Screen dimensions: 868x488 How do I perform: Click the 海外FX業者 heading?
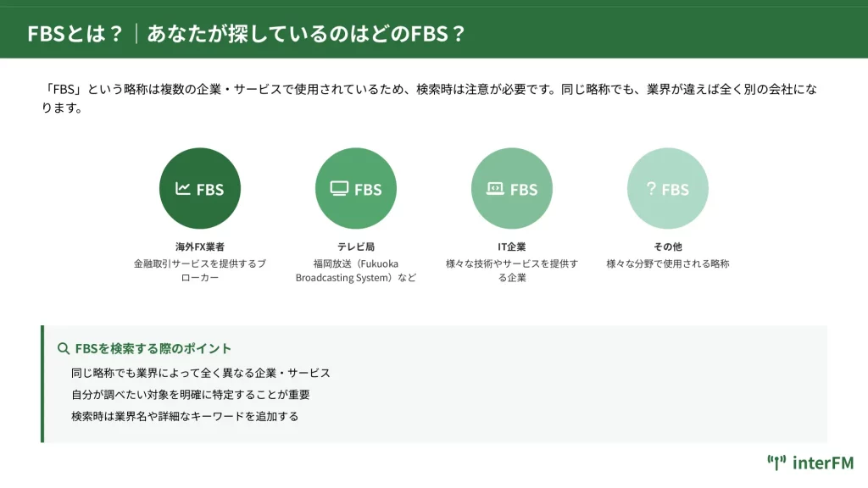[x=199, y=247]
